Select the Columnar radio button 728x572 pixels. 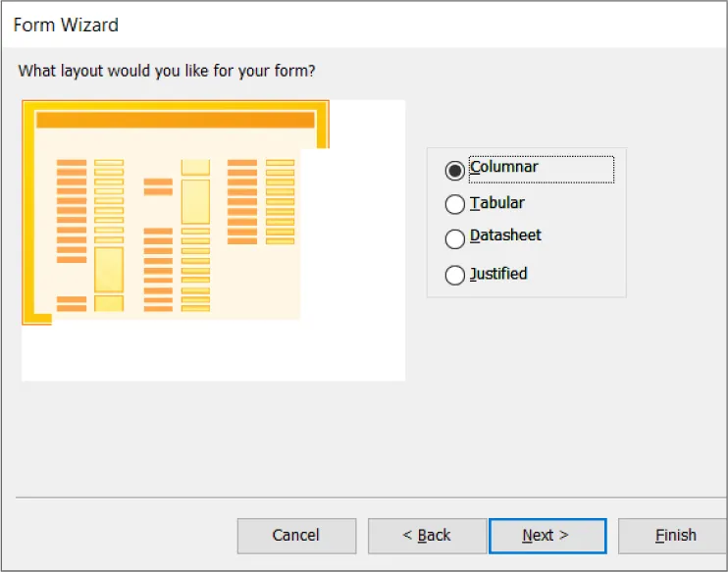pos(455,171)
